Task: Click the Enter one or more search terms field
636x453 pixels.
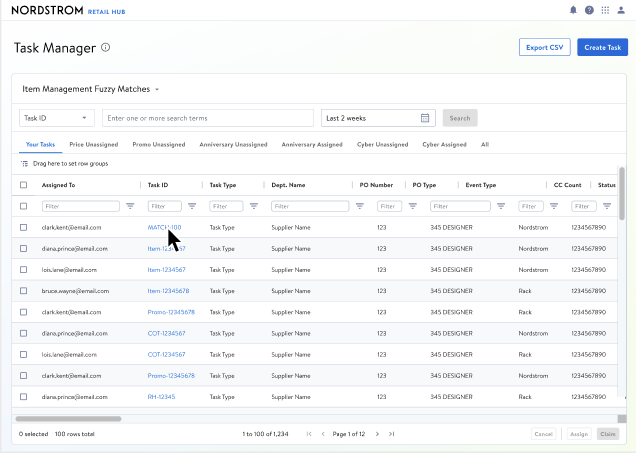Action: click(208, 118)
